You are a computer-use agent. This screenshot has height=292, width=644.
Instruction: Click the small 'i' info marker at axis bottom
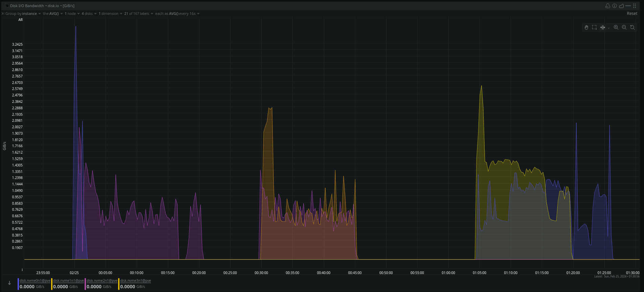pos(22,270)
